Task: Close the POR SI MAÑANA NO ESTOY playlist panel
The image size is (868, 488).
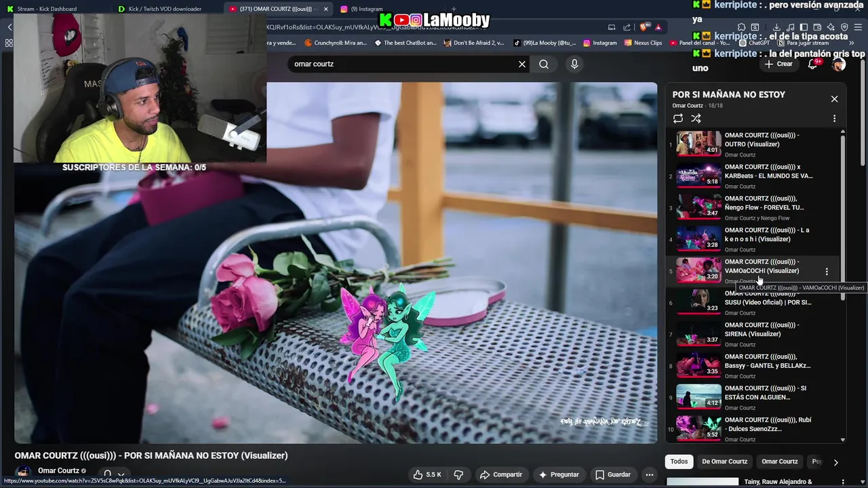Action: [834, 99]
